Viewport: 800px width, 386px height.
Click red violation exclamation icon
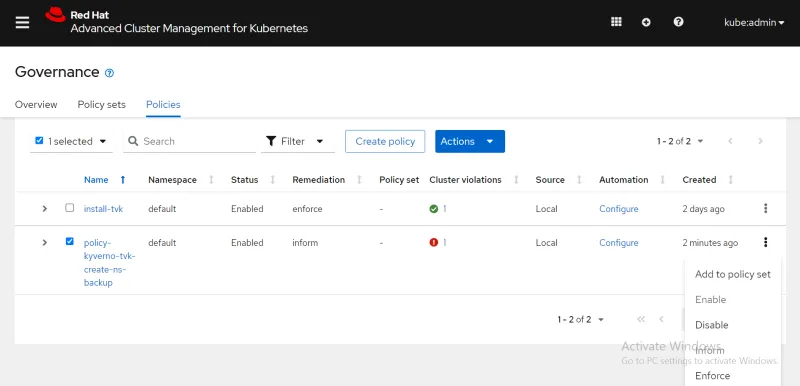pyautogui.click(x=434, y=243)
